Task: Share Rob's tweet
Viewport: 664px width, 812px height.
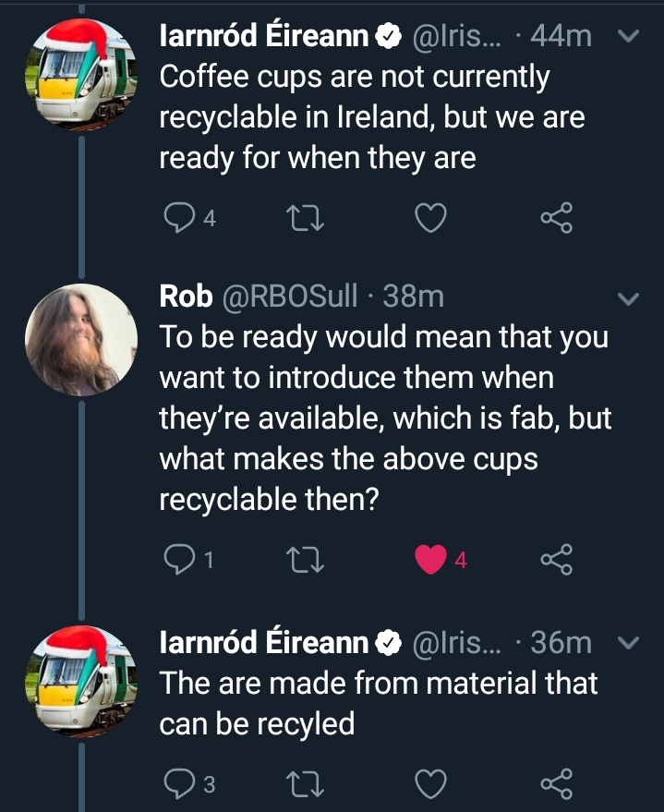Action: (x=556, y=560)
